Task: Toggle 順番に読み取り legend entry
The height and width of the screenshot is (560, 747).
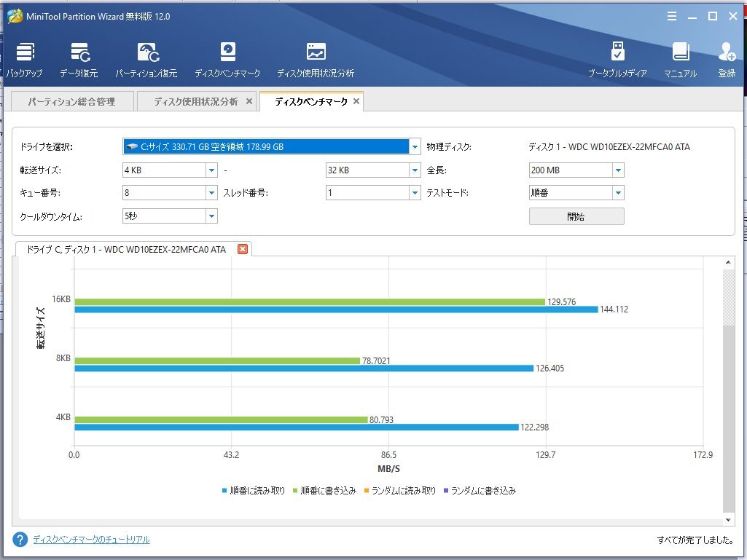Action: click(x=254, y=491)
